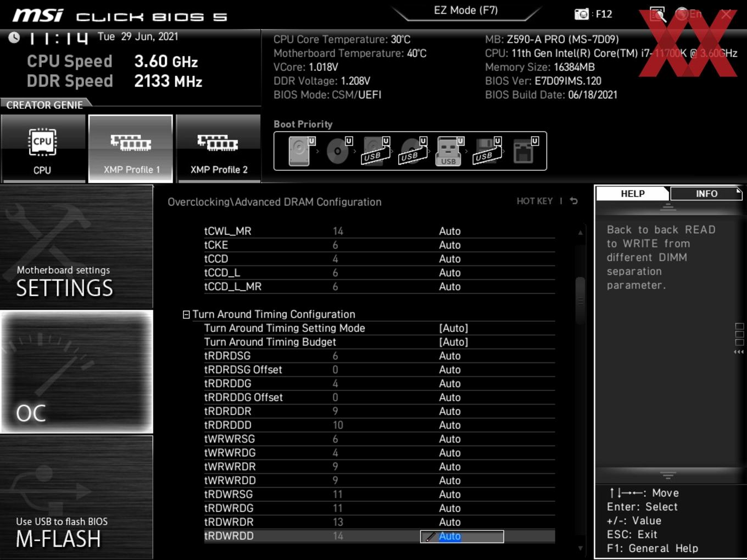The height and width of the screenshot is (560, 747).
Task: Click the optical disc boot device icon
Action: tap(339, 151)
